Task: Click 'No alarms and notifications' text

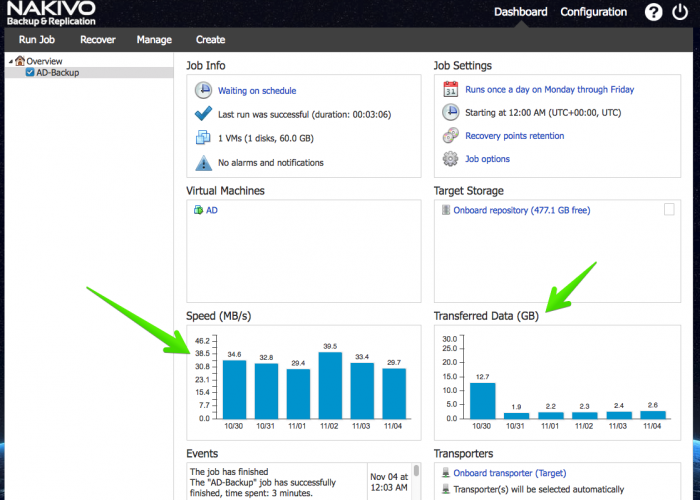Action: click(271, 162)
